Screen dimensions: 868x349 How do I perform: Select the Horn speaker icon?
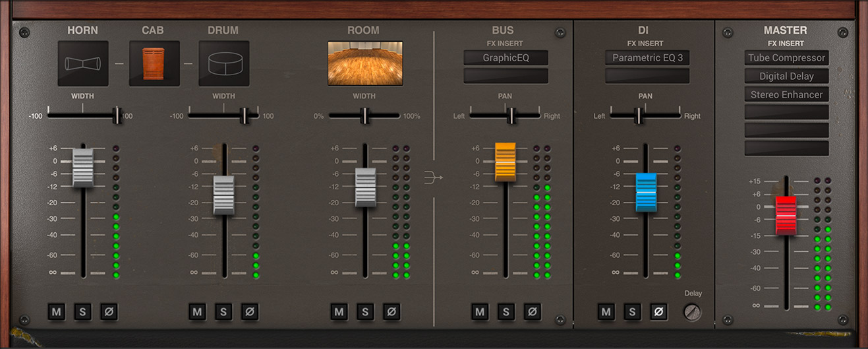(83, 64)
